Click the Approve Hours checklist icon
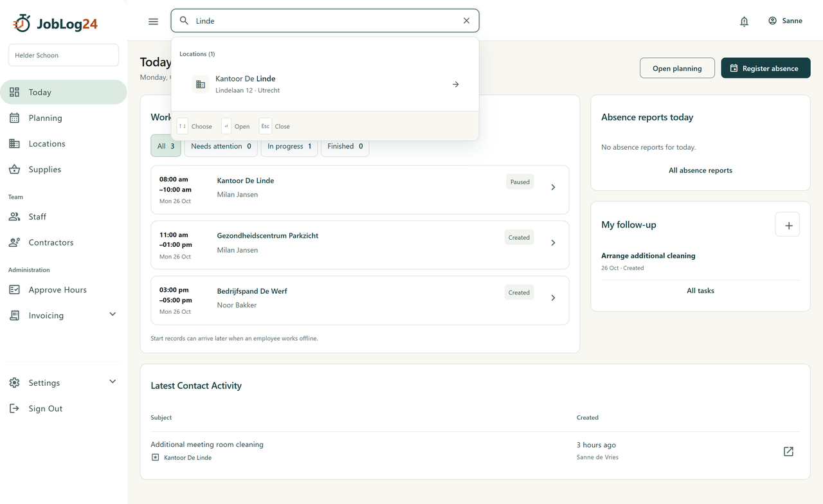Screen dimensions: 823x504 click(14, 290)
